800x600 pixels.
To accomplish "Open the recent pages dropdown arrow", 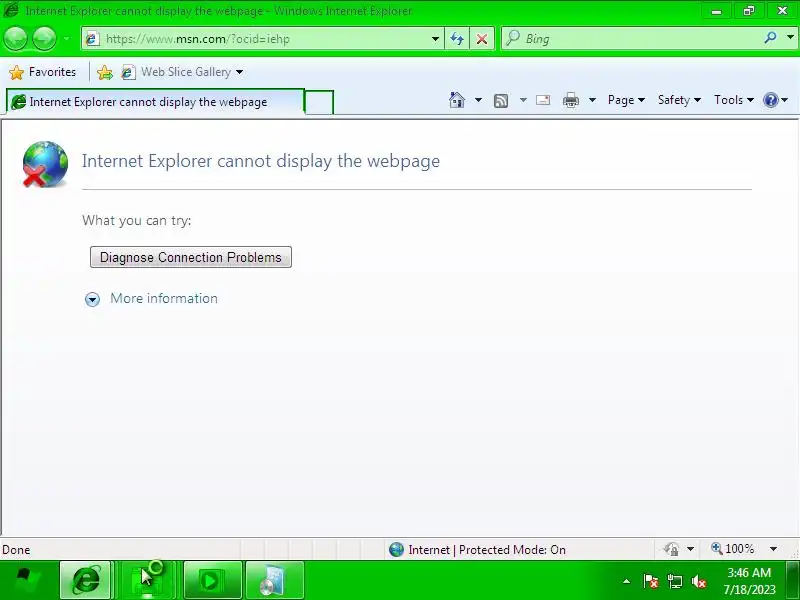I will (x=67, y=39).
